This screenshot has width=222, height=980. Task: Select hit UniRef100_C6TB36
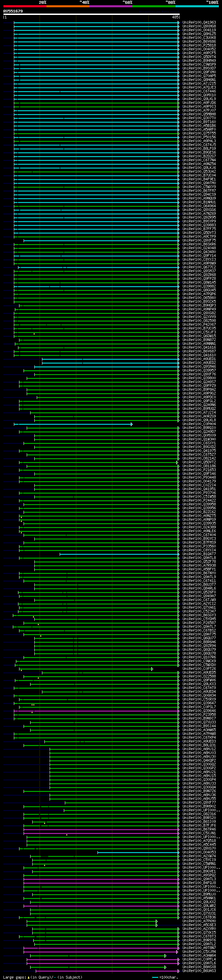coord(199,917)
